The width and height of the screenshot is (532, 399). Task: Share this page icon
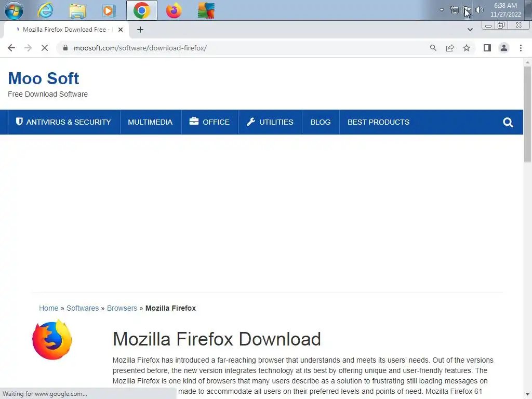coord(450,48)
